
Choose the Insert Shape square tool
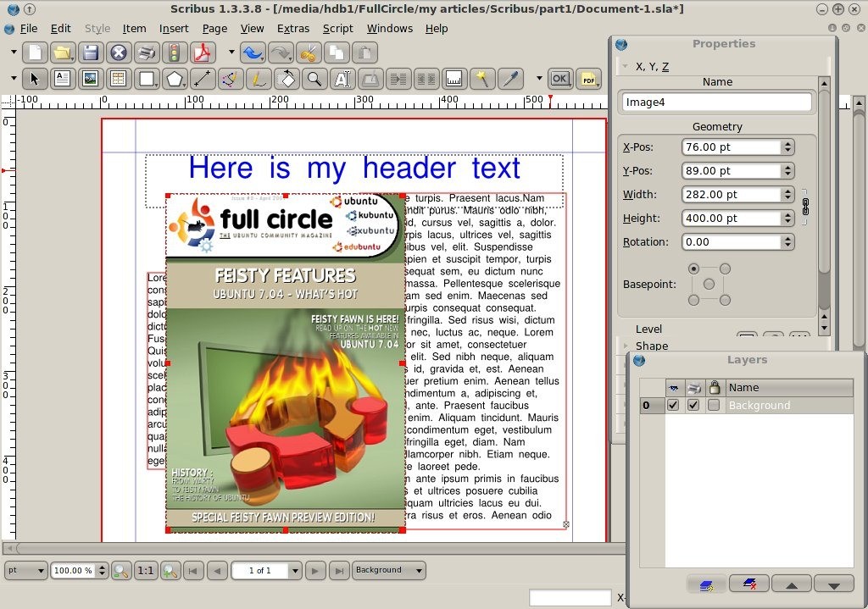[147, 79]
